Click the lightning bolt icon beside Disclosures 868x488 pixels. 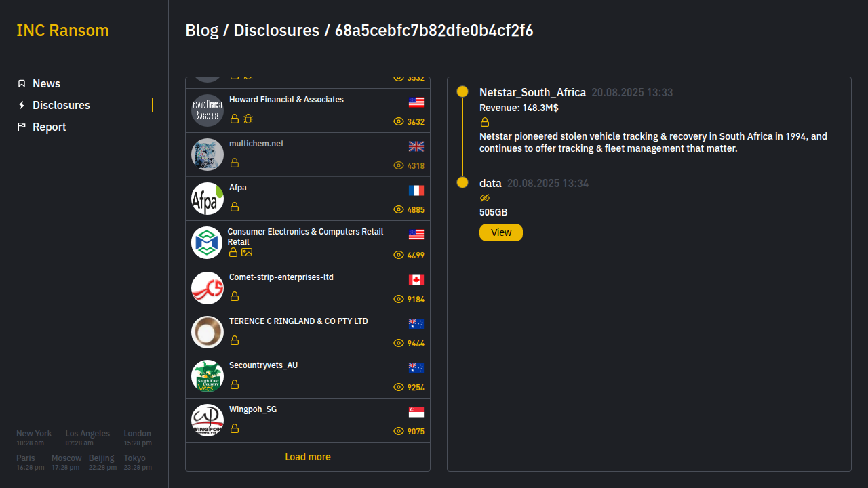click(x=22, y=105)
